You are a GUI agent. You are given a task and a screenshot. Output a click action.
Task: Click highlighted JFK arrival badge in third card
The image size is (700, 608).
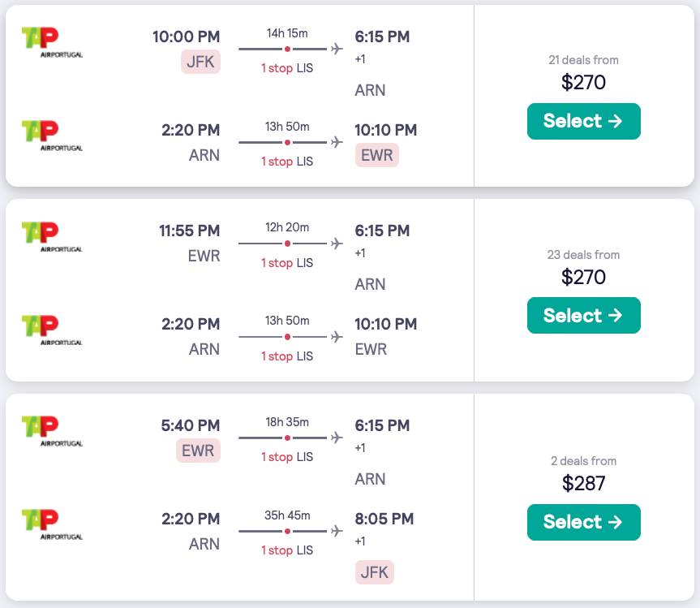click(373, 572)
